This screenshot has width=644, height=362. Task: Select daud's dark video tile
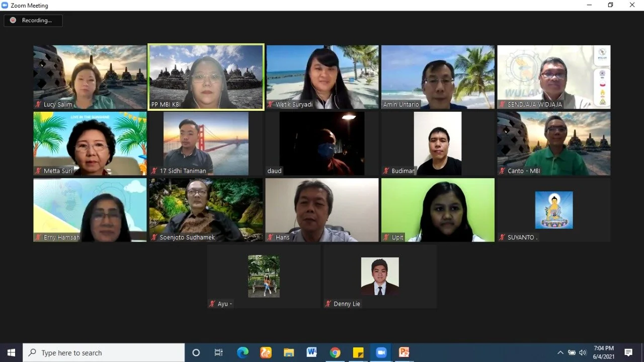(322, 143)
